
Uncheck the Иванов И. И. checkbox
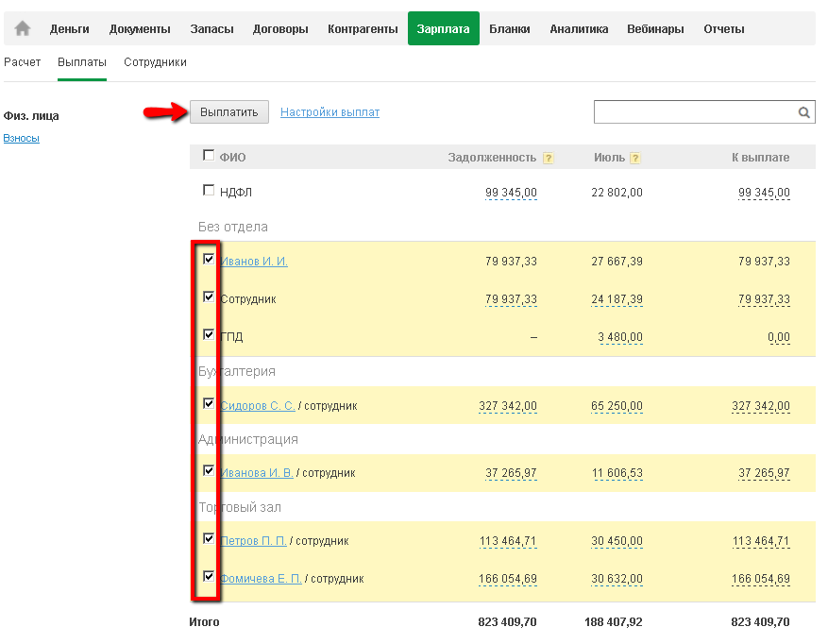click(209, 260)
